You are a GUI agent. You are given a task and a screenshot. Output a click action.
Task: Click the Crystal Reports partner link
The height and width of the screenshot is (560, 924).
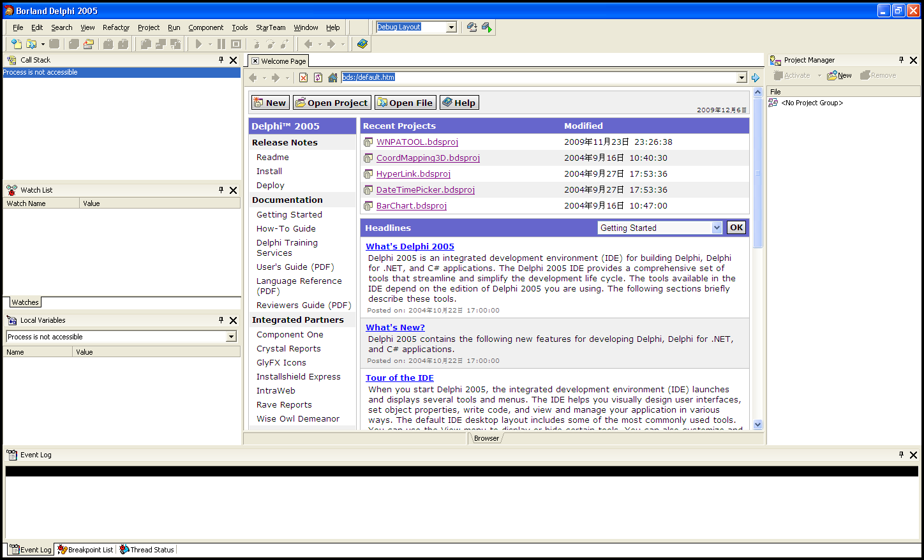(288, 349)
